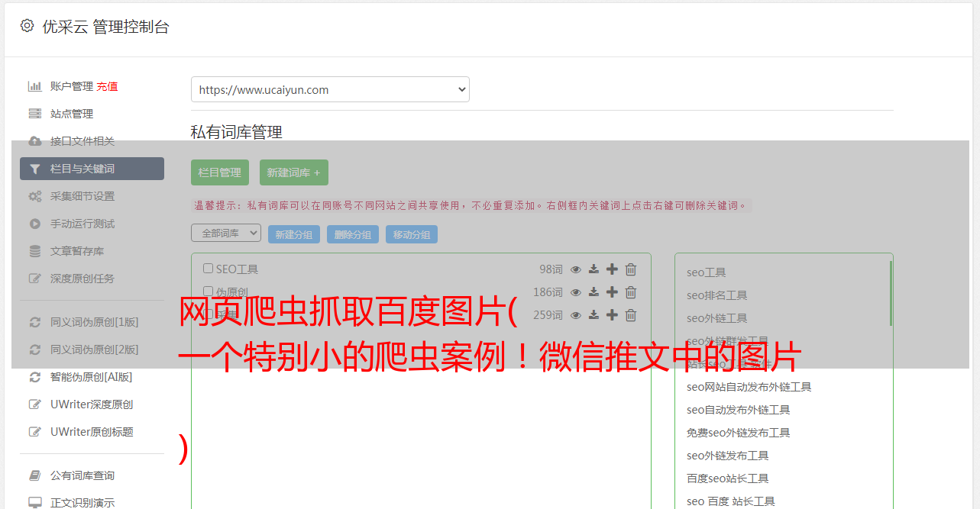Click the edit icon for UWriter原创标题
Screen dimensions: 980x509
(34, 432)
